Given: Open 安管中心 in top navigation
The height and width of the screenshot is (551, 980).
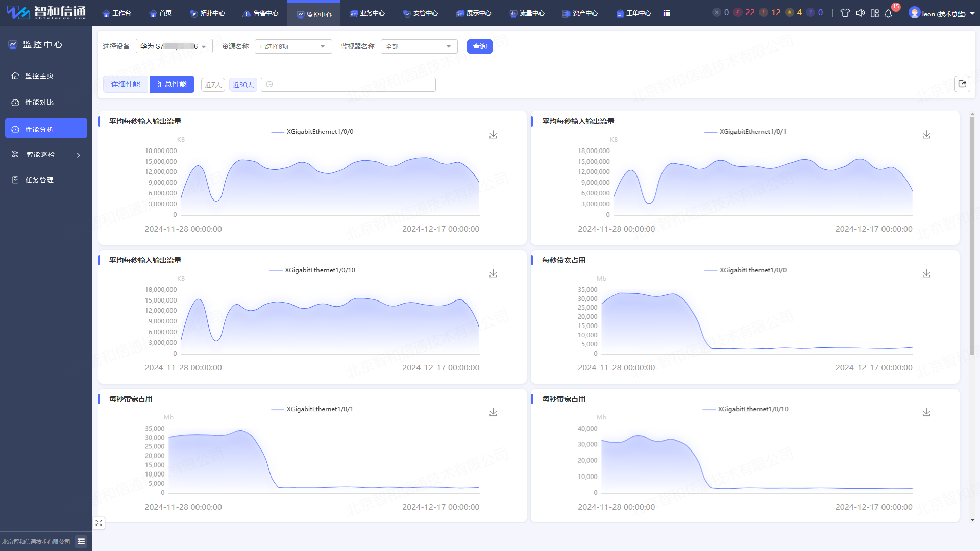Looking at the screenshot, I should click(x=421, y=13).
